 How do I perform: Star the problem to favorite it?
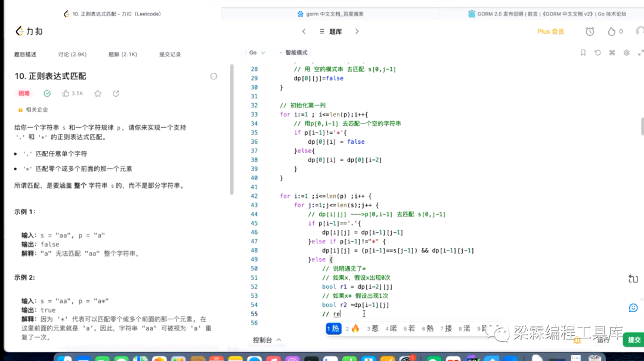click(x=98, y=93)
